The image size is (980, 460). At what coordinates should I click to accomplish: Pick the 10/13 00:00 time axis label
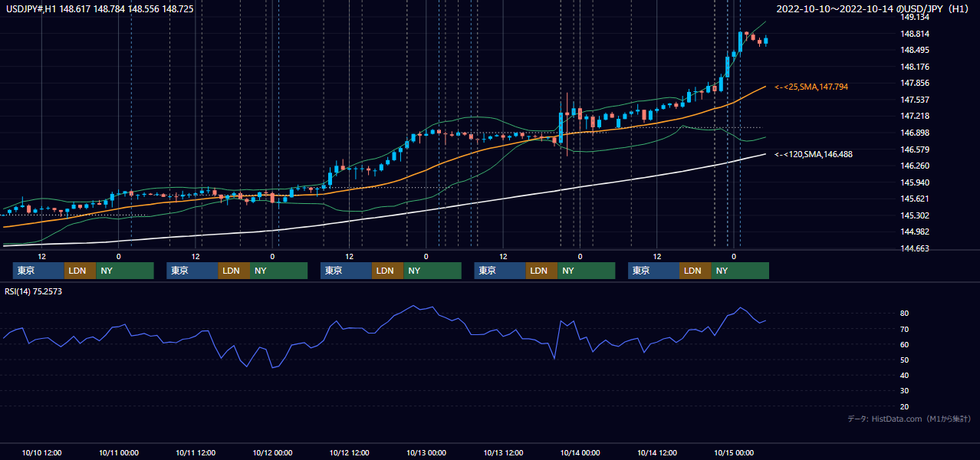(x=426, y=452)
